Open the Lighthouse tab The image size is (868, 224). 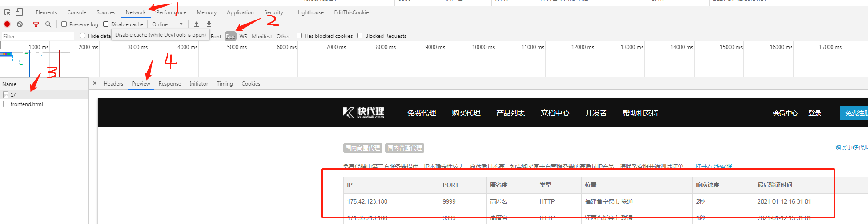pyautogui.click(x=311, y=12)
